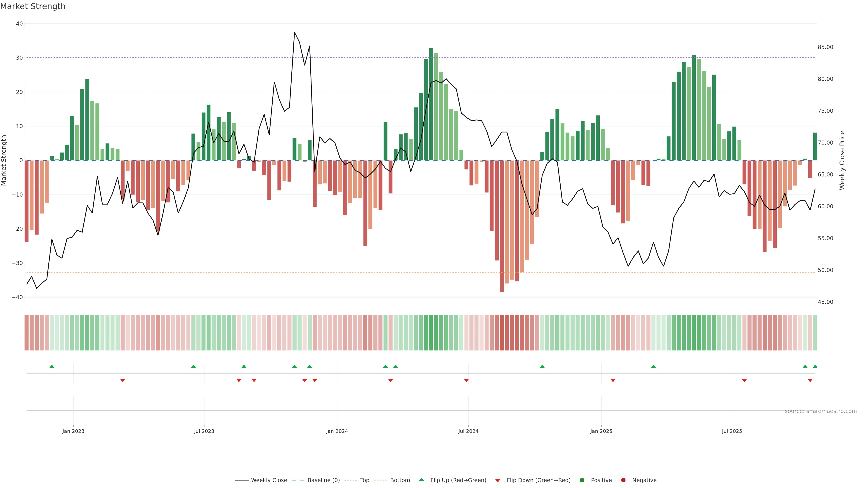
Task: Click the Negative red circle legend icon
Action: pyautogui.click(x=623, y=480)
